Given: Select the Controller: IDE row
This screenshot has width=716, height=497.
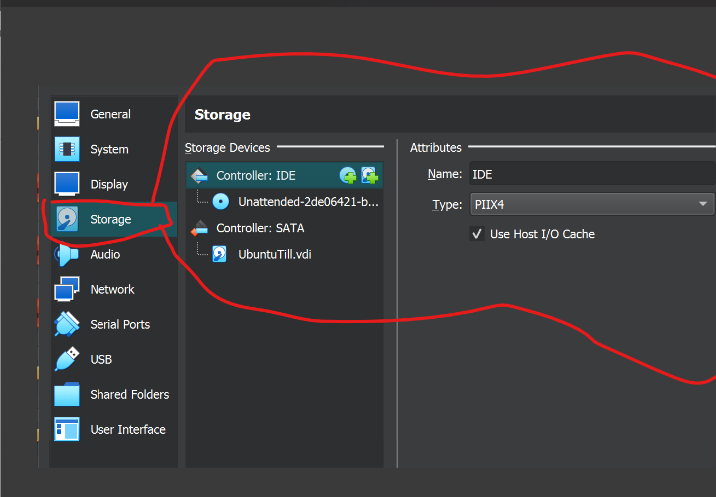Looking at the screenshot, I should point(284,175).
